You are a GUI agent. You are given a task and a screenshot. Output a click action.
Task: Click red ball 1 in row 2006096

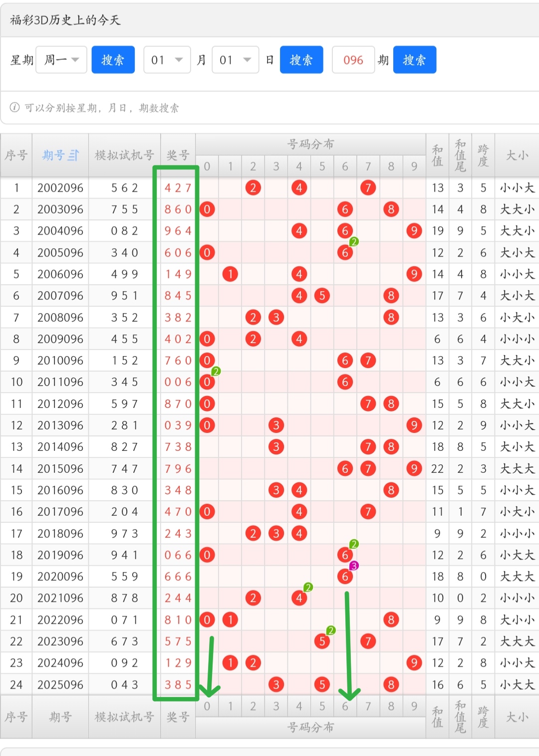coord(230,274)
